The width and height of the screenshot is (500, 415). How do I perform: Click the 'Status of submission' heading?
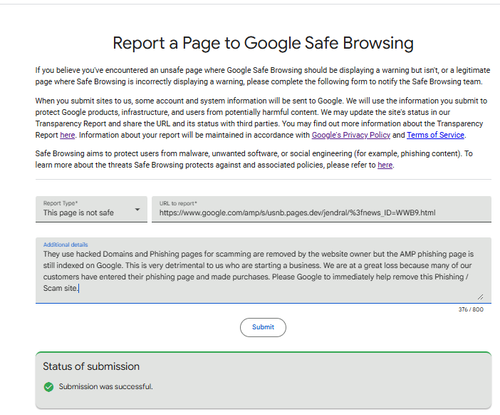(91, 366)
